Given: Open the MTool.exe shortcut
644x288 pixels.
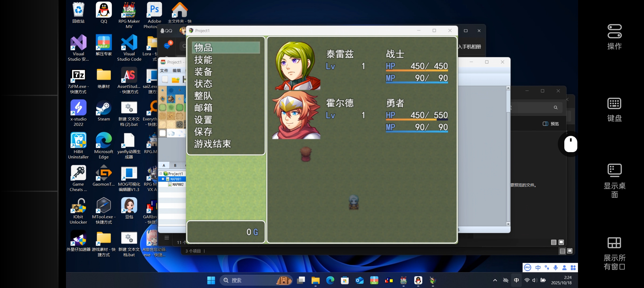Looking at the screenshot, I should coord(104,210).
